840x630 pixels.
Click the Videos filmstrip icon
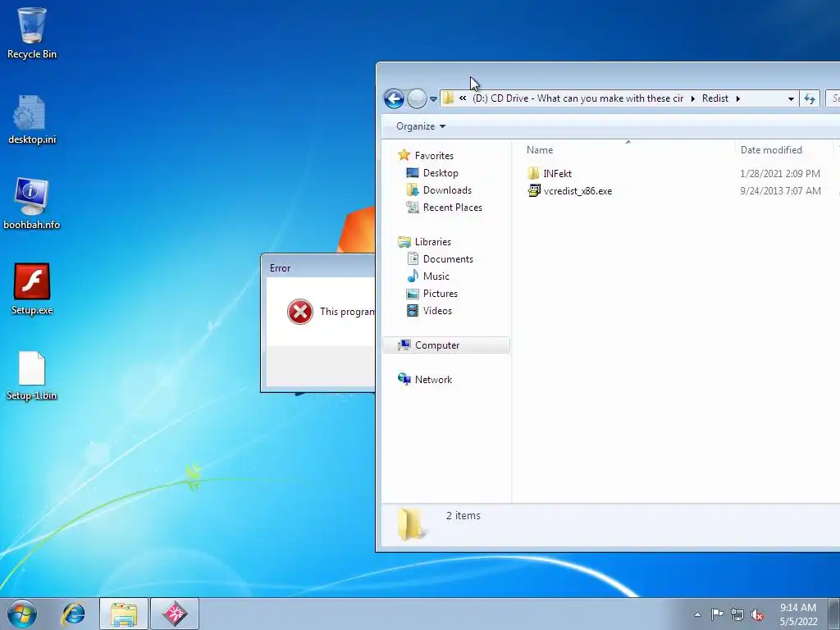point(413,311)
